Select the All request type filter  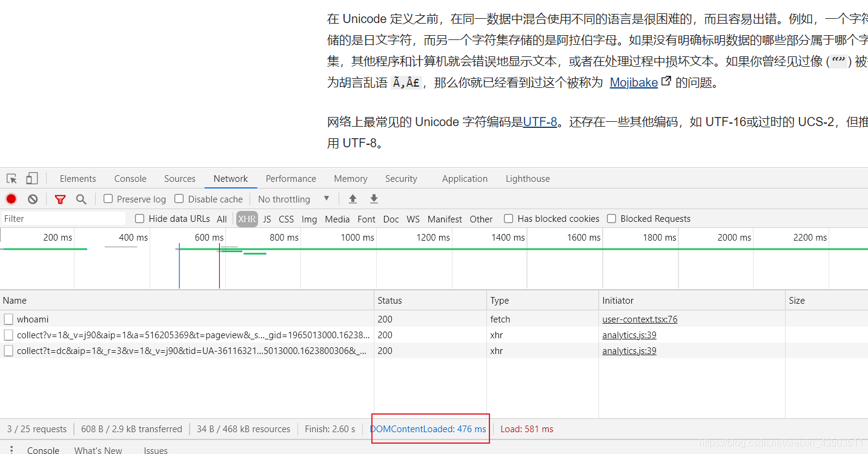click(x=222, y=219)
